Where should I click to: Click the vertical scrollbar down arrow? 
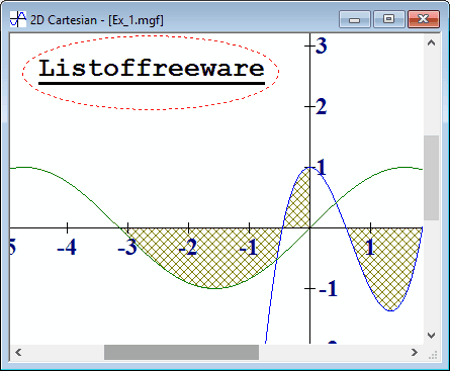tap(431, 335)
